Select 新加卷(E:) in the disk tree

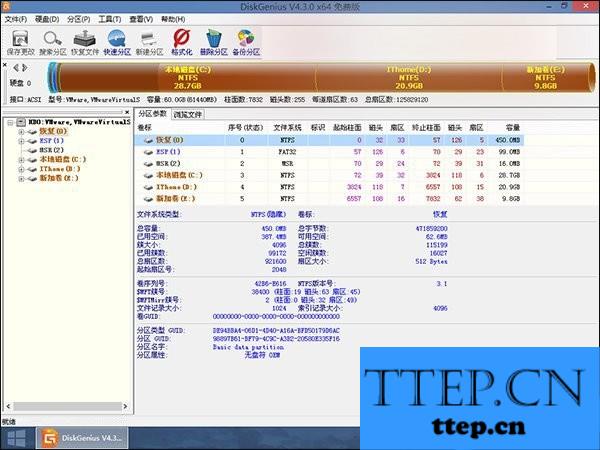(59, 178)
